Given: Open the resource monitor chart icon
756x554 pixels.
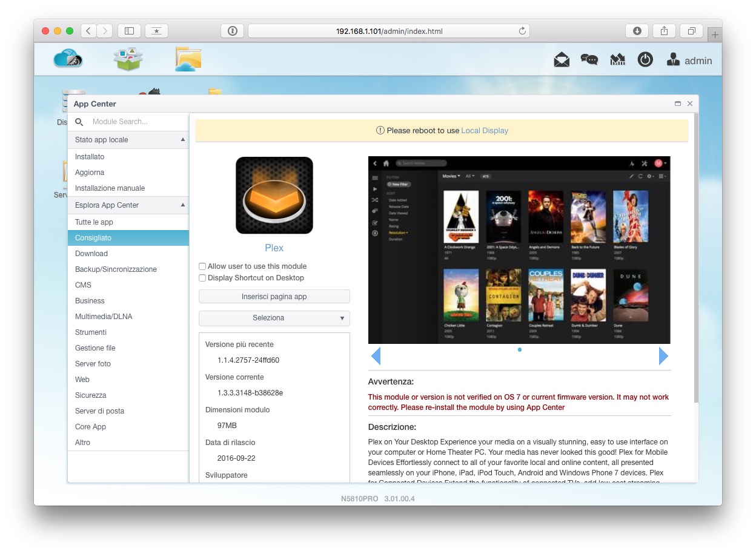Looking at the screenshot, I should [617, 60].
